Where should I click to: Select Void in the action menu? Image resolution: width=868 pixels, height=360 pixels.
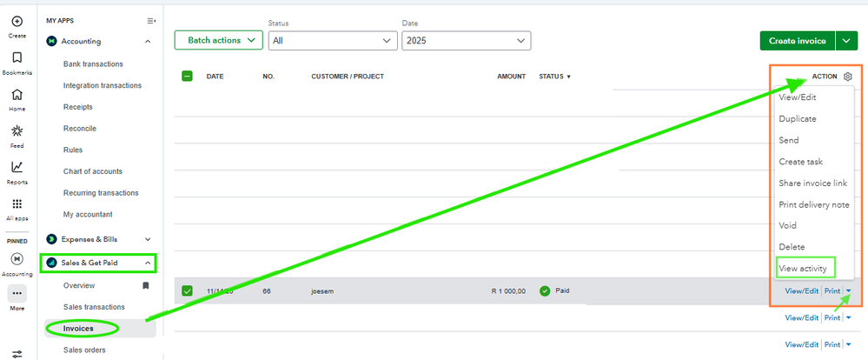(x=788, y=225)
